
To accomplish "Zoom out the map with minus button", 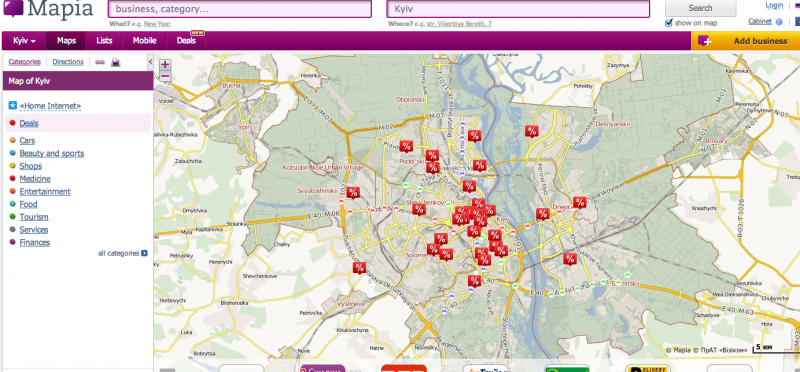I will click(165, 77).
